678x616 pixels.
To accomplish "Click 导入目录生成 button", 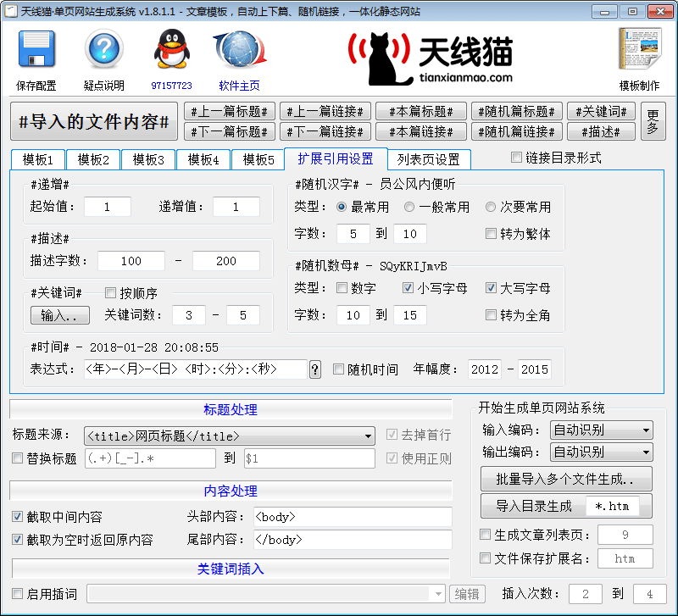I will [534, 506].
